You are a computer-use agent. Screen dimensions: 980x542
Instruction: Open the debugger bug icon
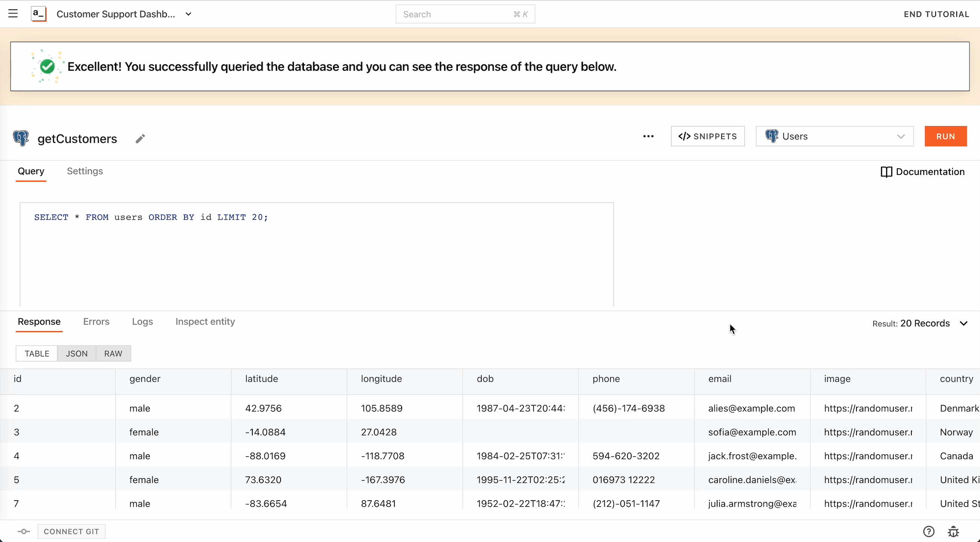[x=953, y=531]
